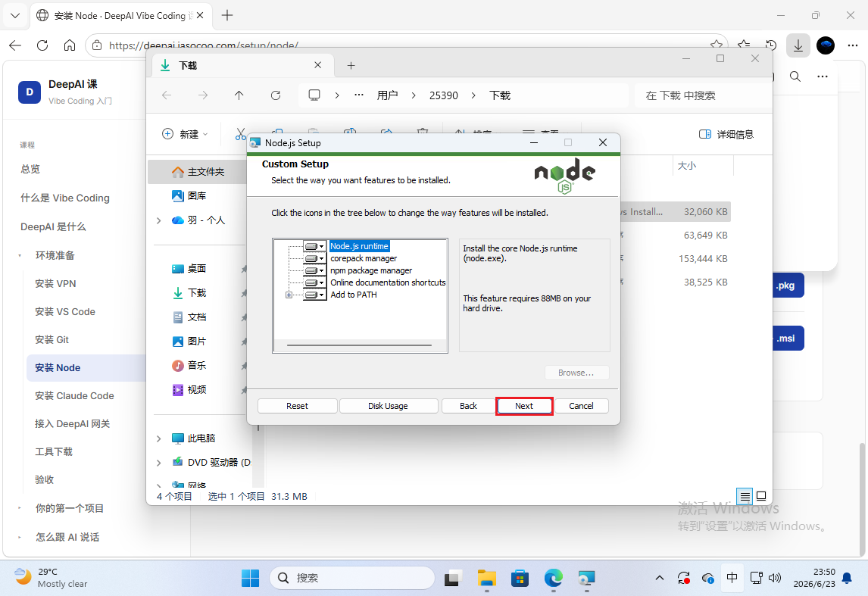Viewport: 868px width, 596px height.
Task: Expand the DVD 驱动器 node
Action: (159, 463)
